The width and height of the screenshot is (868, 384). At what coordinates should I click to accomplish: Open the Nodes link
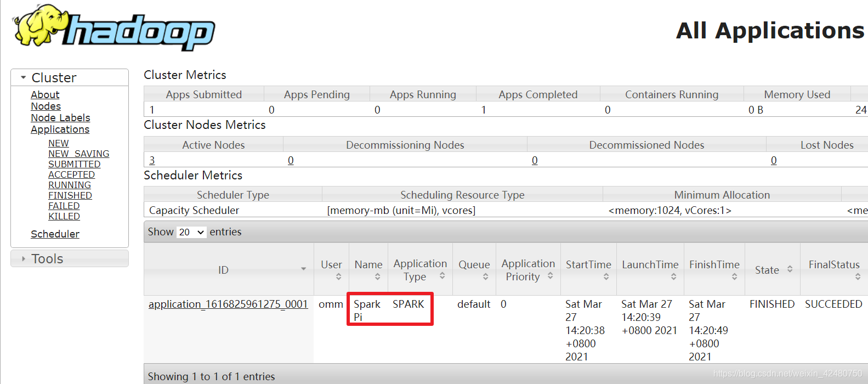46,106
